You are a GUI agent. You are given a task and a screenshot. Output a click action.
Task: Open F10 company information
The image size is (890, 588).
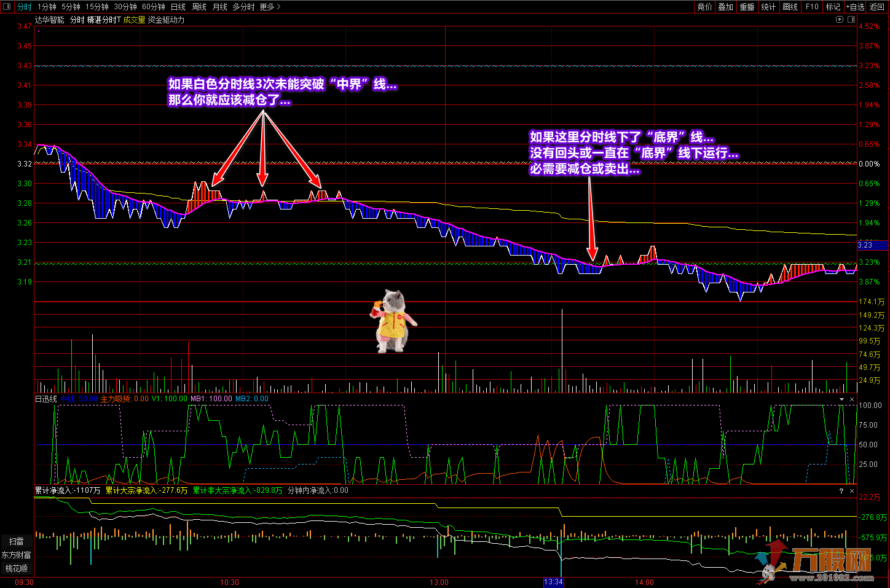coord(812,7)
